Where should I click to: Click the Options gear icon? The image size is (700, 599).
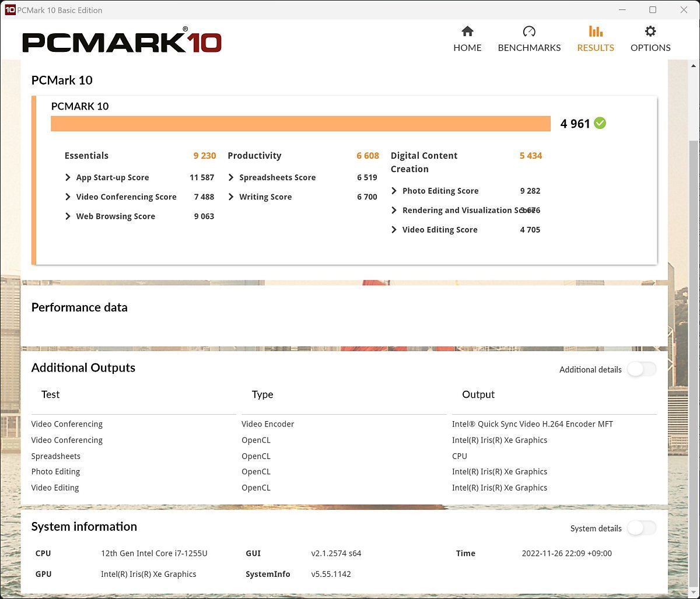650,31
